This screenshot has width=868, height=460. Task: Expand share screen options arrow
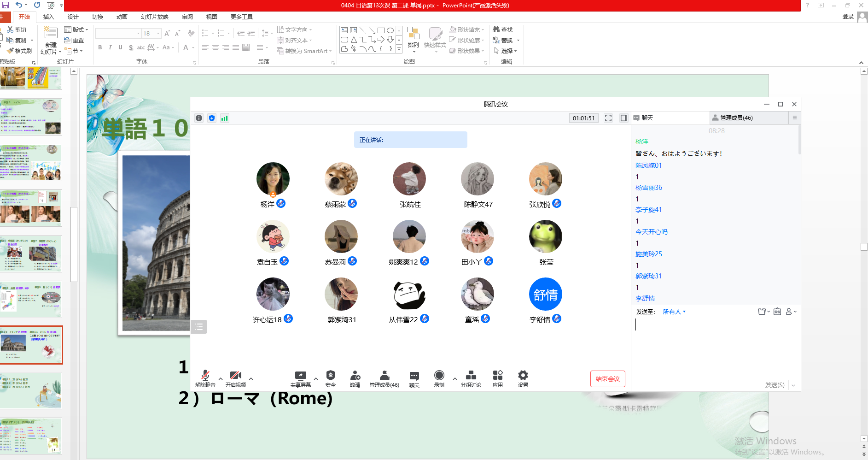(x=316, y=379)
